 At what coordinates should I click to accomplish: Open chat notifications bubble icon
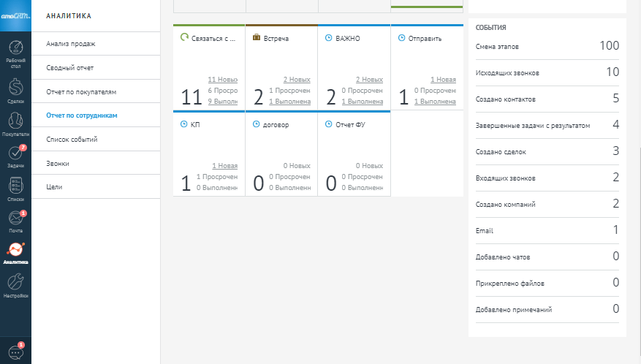pyautogui.click(x=15, y=350)
